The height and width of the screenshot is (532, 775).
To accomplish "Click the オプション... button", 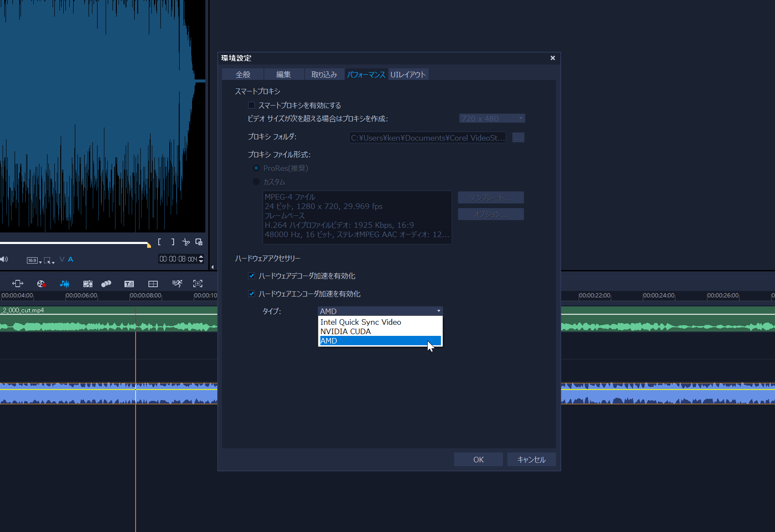I will click(x=491, y=215).
